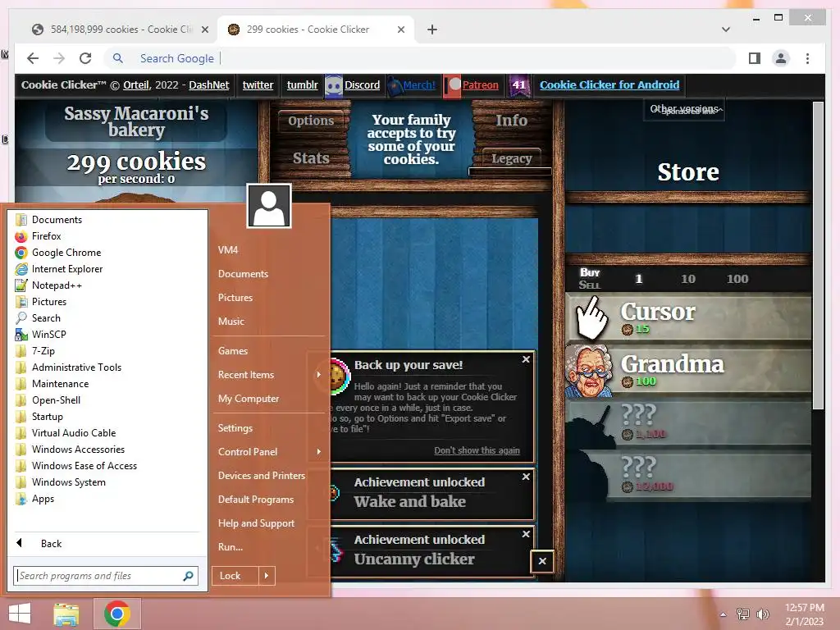Open the Stats panel in game
This screenshot has height=630, width=840.
311,158
